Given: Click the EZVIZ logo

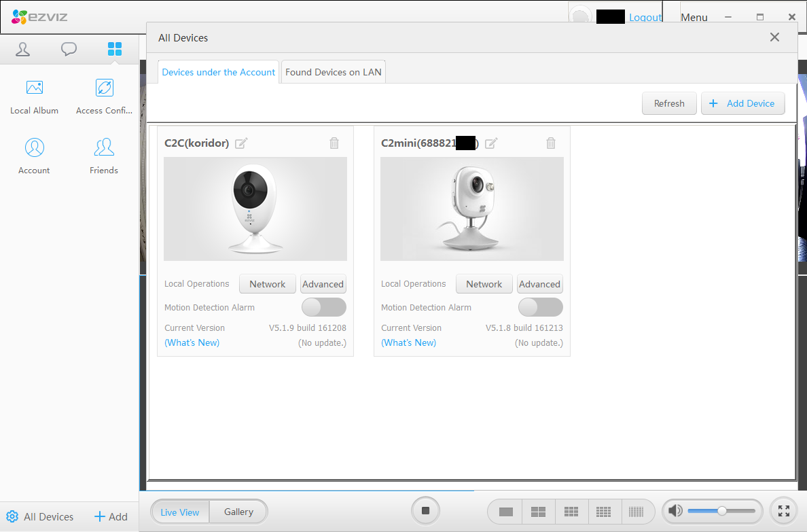Looking at the screenshot, I should coord(39,16).
